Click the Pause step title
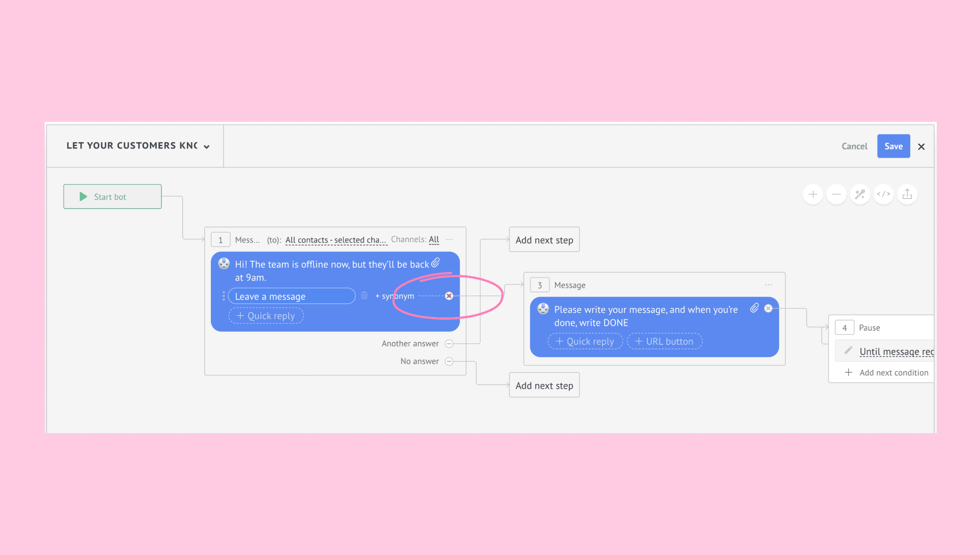 pyautogui.click(x=870, y=328)
